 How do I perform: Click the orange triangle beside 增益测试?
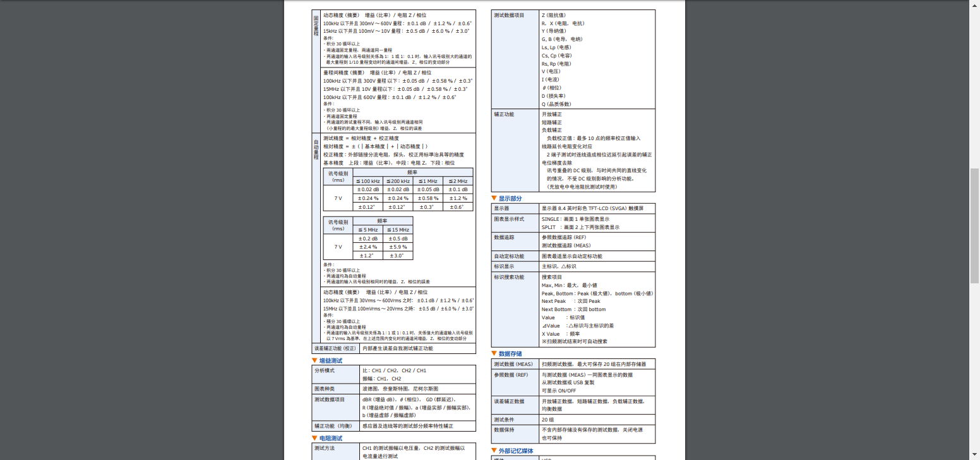[x=314, y=361]
